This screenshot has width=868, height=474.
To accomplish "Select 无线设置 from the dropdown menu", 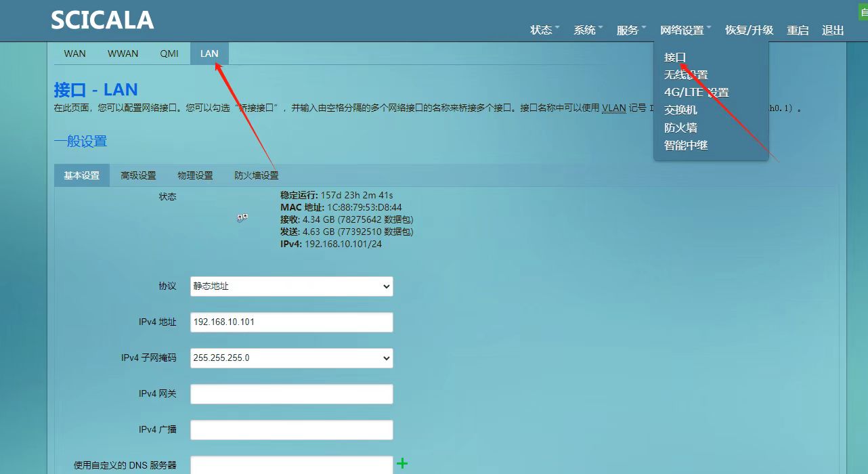I will tap(685, 74).
